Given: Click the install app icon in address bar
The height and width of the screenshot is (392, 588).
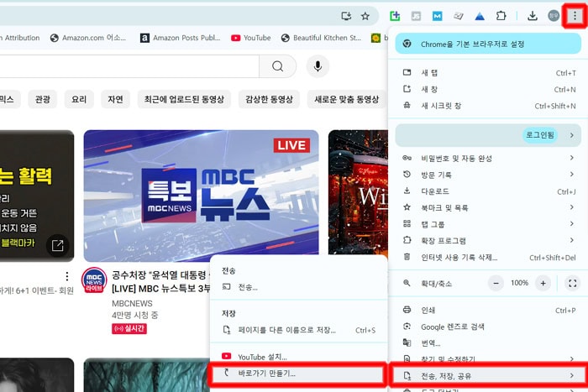Looking at the screenshot, I should tap(346, 16).
